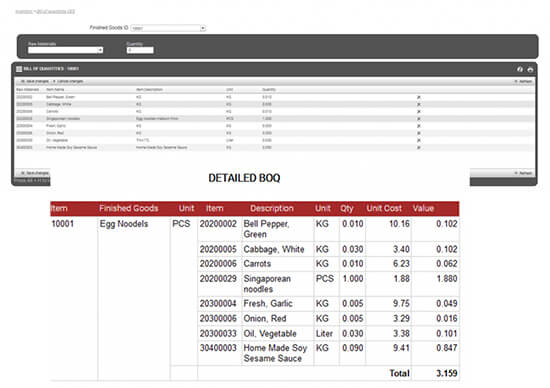This screenshot has width=550, height=388.
Task: Delete the Bell Pepper, Green row
Action: coord(418,97)
